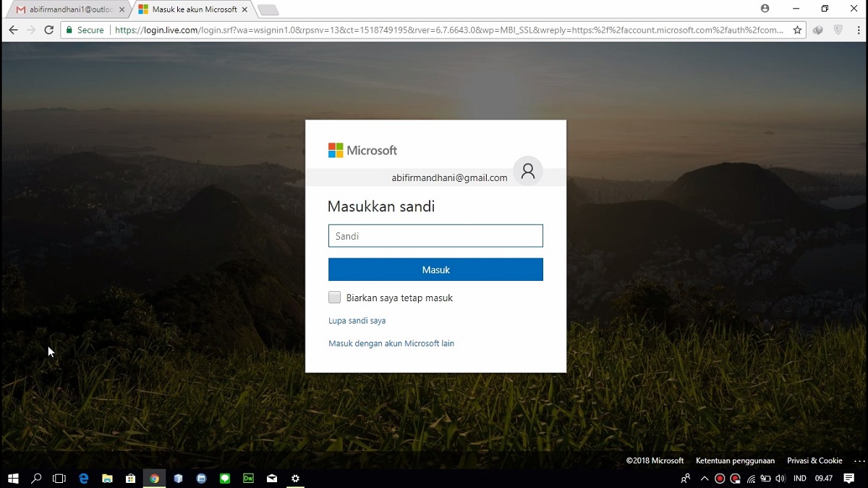
Task: Open the Action Center notifications icon
Action: coord(849,479)
